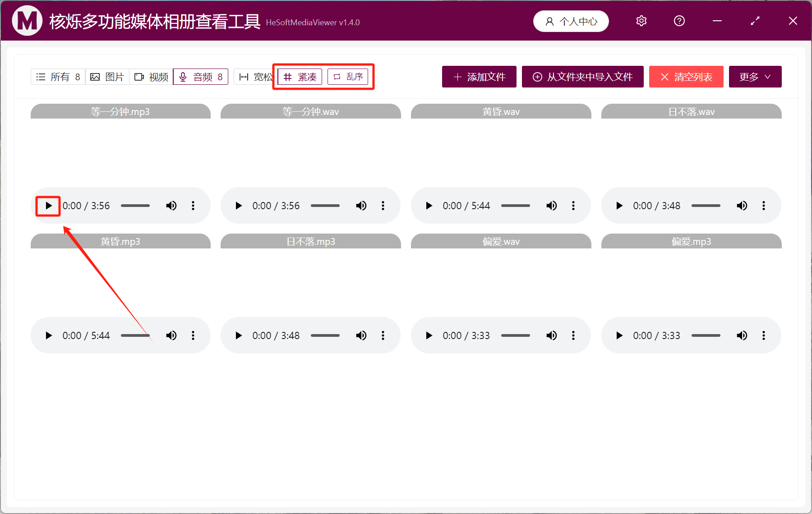Viewport: 812px width, 514px height.
Task: Switch to the 图片 pictures filter
Action: click(x=107, y=77)
